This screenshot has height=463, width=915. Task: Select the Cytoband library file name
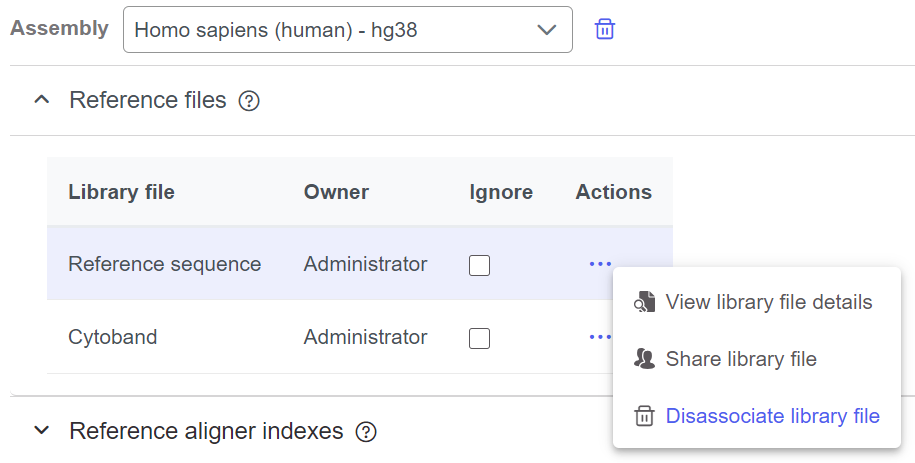(x=112, y=337)
